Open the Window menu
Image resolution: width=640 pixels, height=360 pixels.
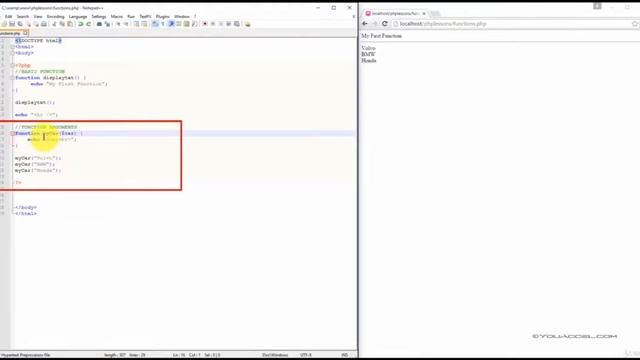coord(182,16)
